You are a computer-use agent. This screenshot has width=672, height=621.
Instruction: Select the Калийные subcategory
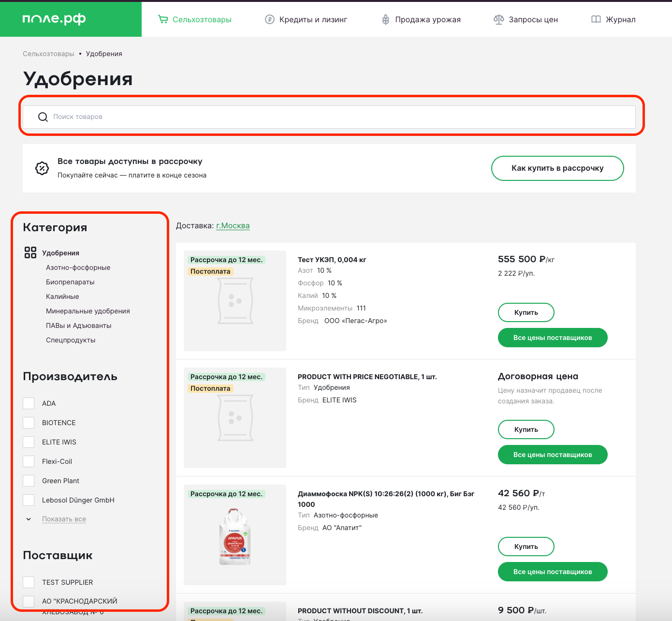[62, 296]
